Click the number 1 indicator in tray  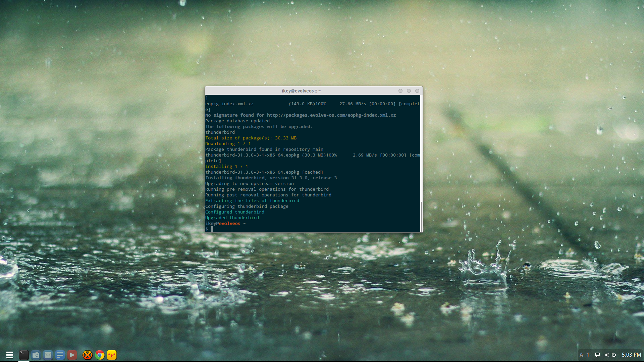[588, 355]
